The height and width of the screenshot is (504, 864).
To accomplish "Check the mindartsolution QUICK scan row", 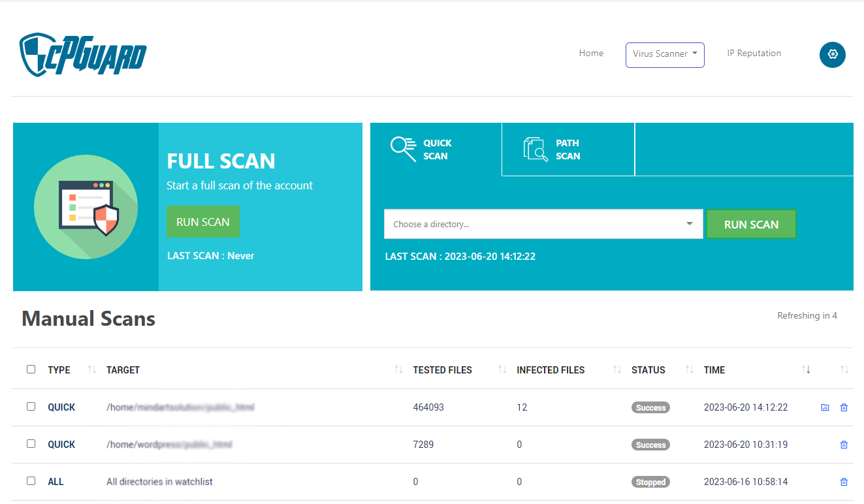I will tap(31, 406).
